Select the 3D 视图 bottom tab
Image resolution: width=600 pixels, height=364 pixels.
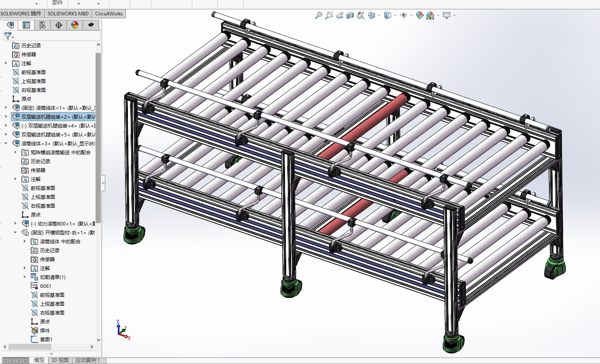[x=60, y=360]
